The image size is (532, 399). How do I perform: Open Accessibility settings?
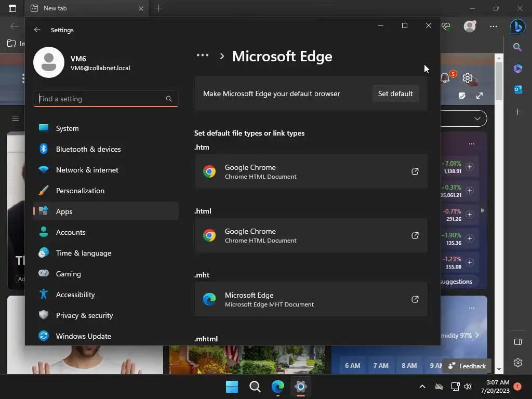[x=106, y=295]
